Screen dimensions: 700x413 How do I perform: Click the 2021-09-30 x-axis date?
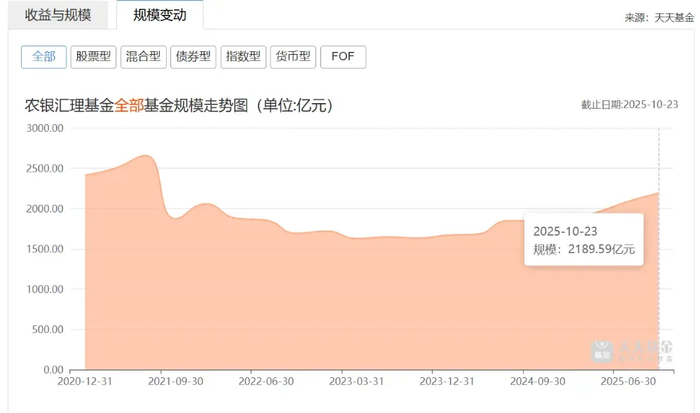[175, 381]
